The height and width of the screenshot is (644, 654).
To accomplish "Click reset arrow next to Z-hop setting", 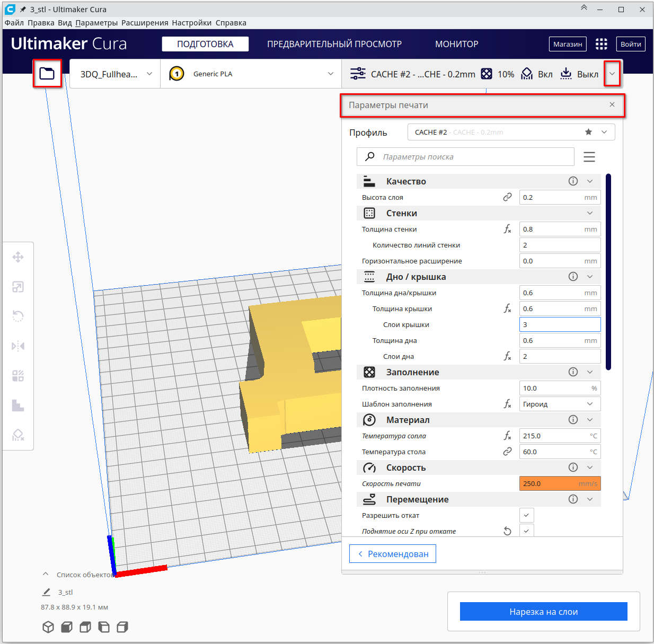I will [507, 531].
